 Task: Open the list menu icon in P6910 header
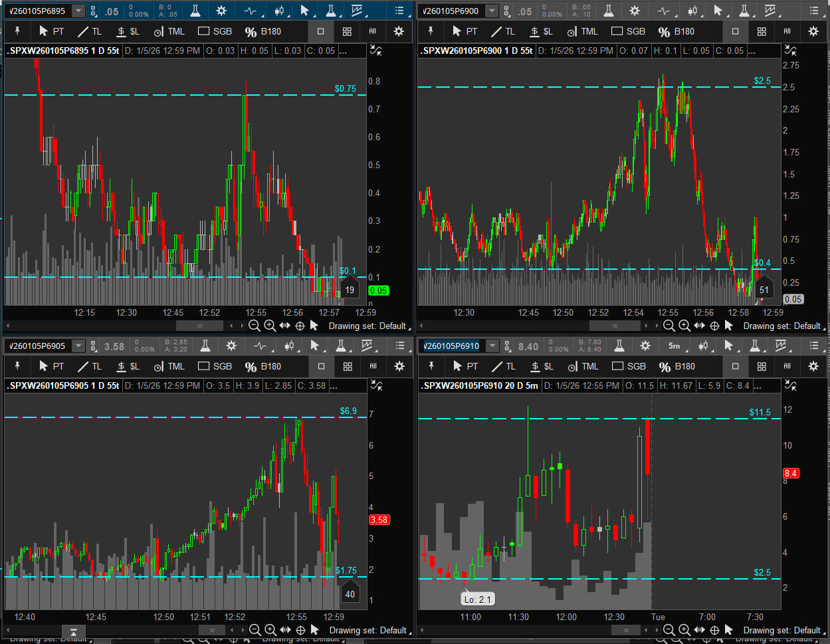pyautogui.click(x=813, y=346)
